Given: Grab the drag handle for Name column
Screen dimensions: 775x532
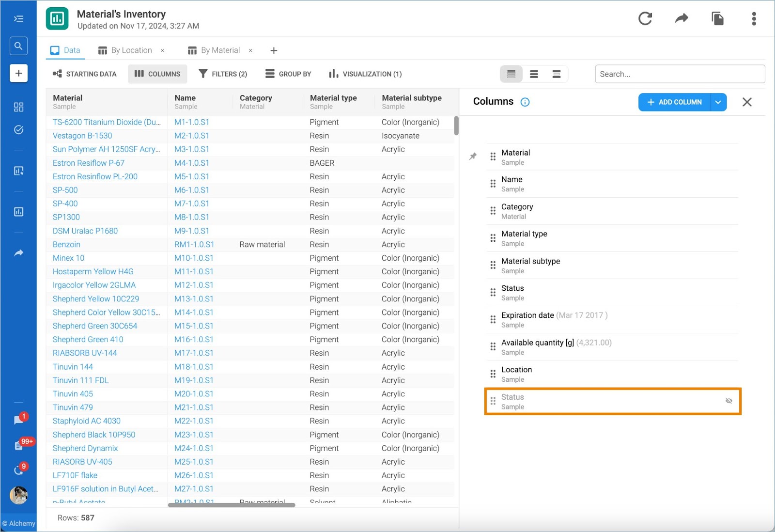Looking at the screenshot, I should [x=493, y=184].
